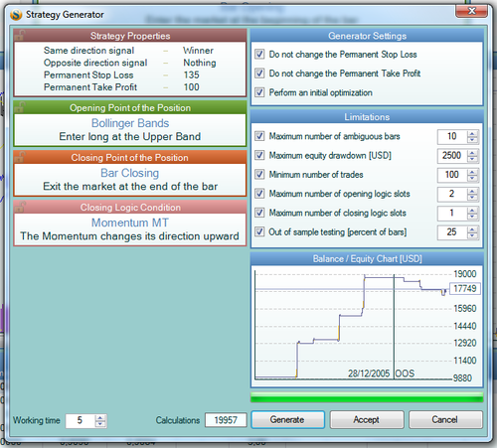Increase Maximum number of opening logic slots
Screen dimensions: 497x448
(x=472, y=191)
